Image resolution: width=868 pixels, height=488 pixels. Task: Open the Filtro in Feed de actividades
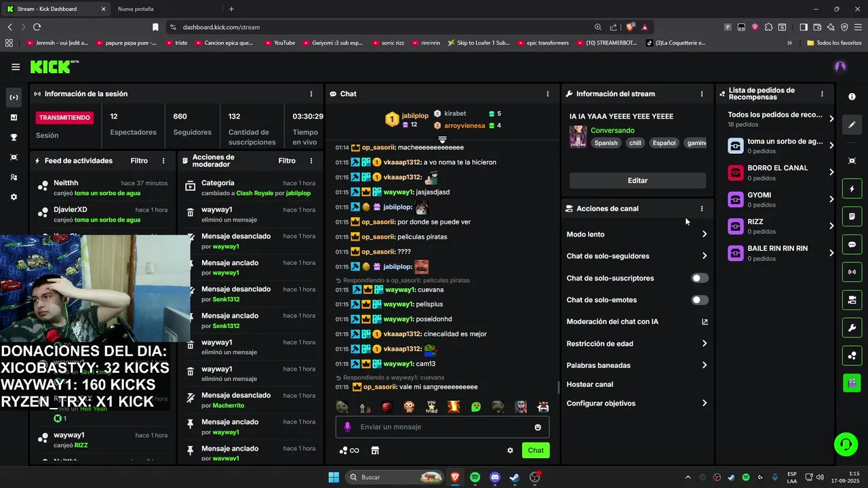point(139,161)
